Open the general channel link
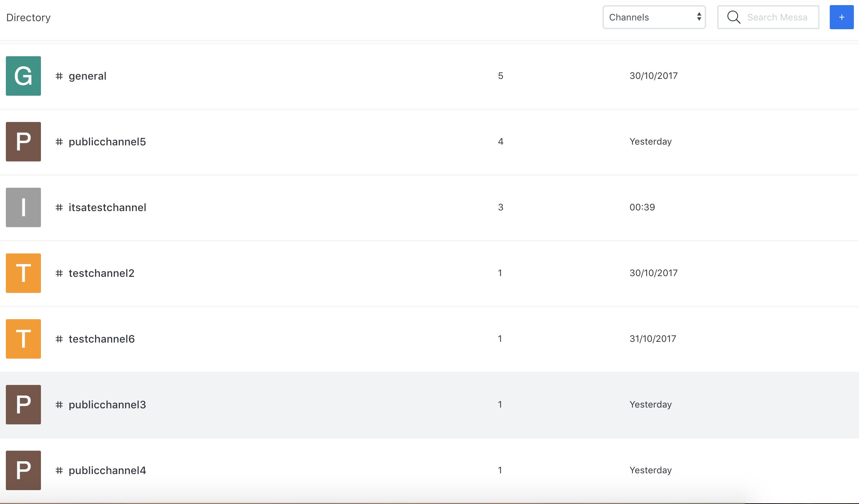The height and width of the screenshot is (504, 859). [87, 76]
